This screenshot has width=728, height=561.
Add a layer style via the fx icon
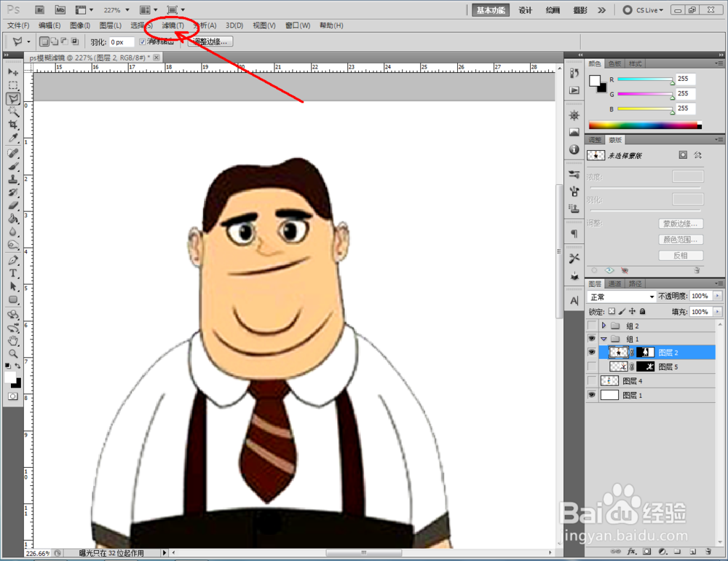[x=631, y=552]
